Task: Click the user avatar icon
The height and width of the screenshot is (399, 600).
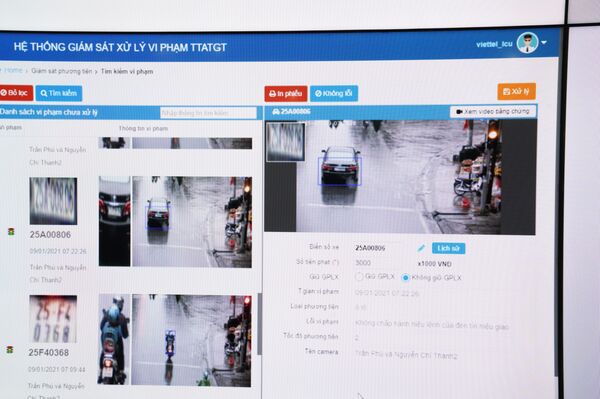Action: 527,43
